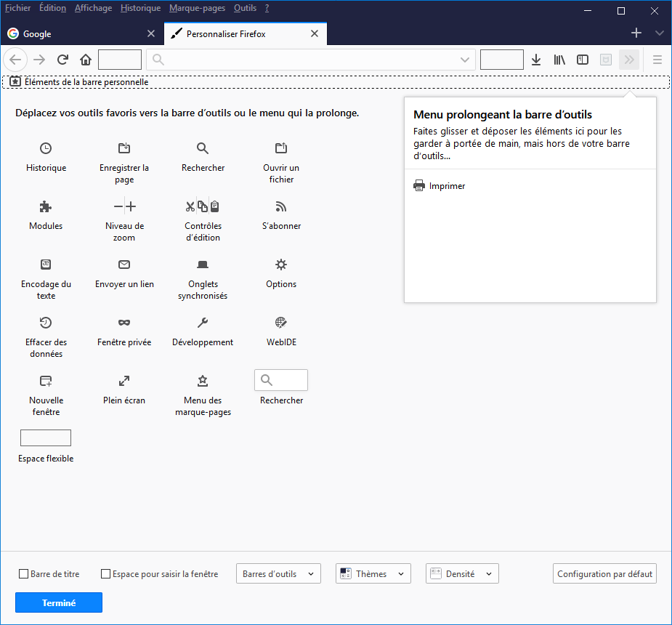Screen dimensions: 672x625
Task: Click the S'abonner RSS feed icon
Action: (281, 206)
